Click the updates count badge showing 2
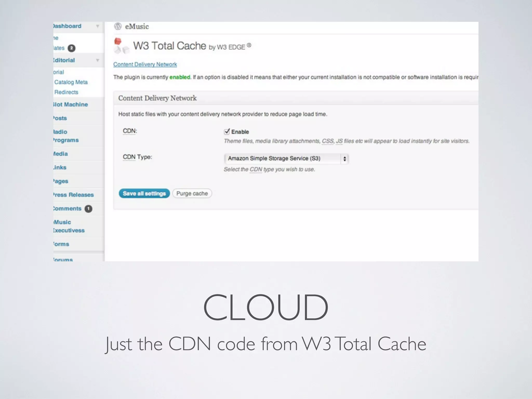Image resolution: width=532 pixels, height=399 pixels. (71, 48)
